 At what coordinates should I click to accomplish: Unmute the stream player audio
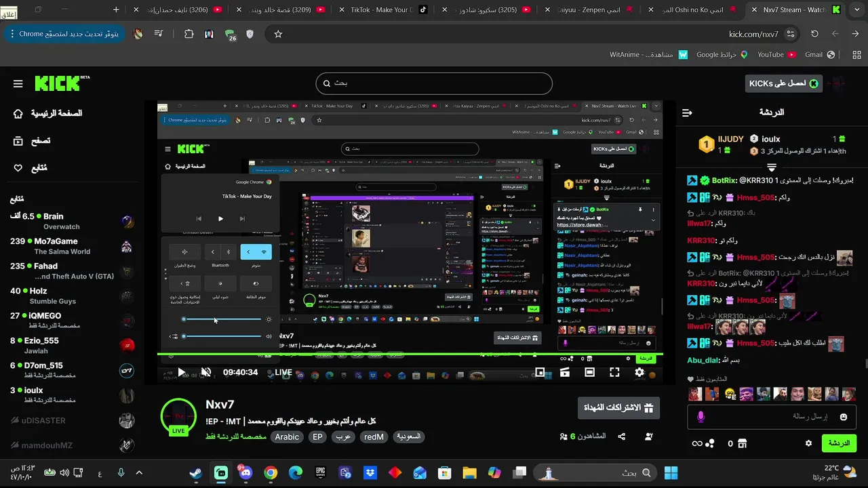[x=206, y=372]
